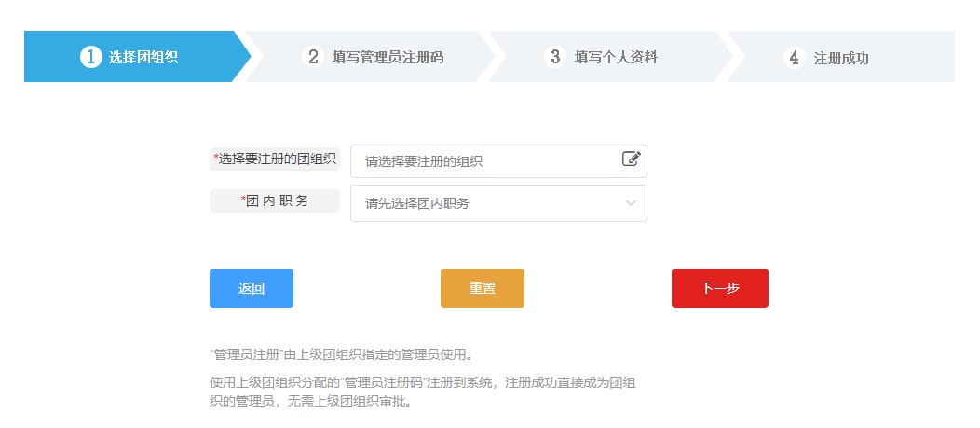
Task: Click the red asterisk before 团内职务
Action: [243, 200]
